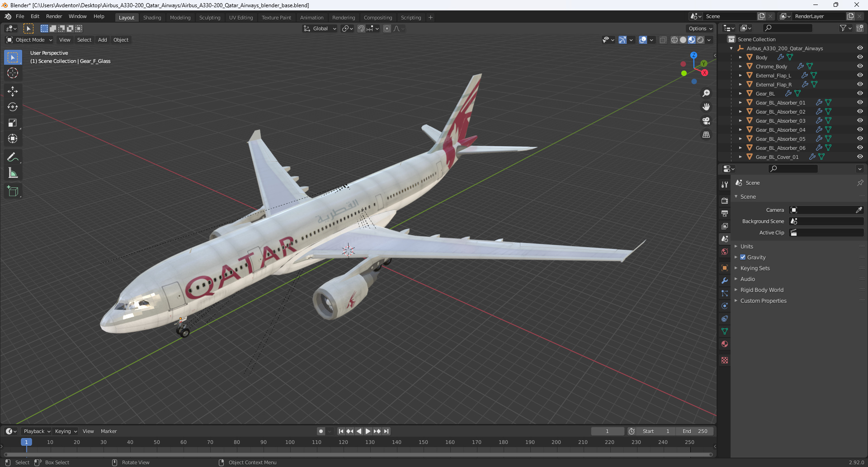This screenshot has width=868, height=467.
Task: Open the World properties tab
Action: point(725,252)
